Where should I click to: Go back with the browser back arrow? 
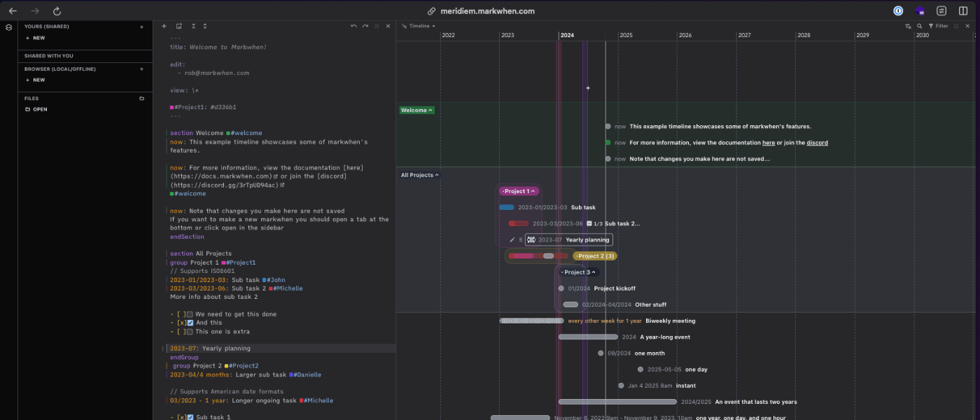[x=13, y=11]
